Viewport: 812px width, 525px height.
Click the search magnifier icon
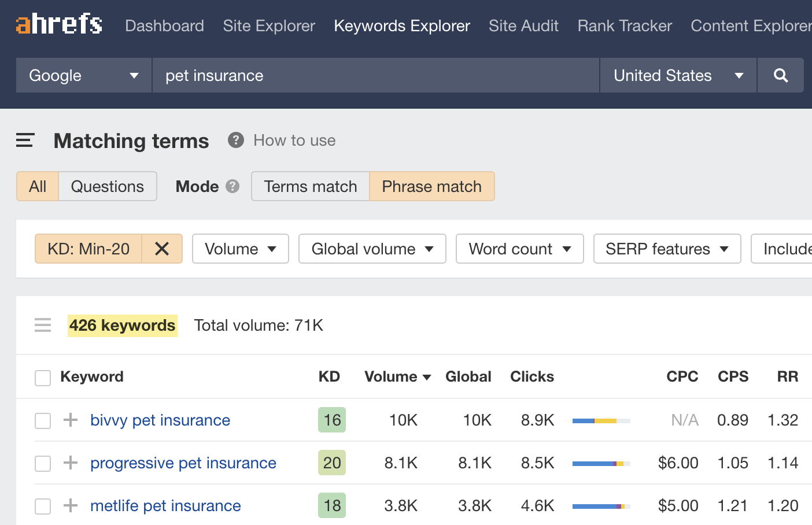click(780, 75)
